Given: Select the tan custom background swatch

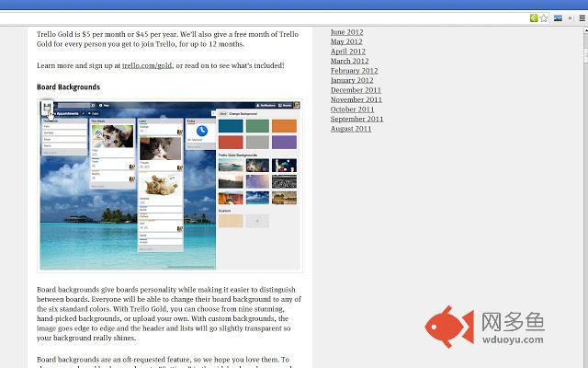Looking at the screenshot, I should click(231, 221).
